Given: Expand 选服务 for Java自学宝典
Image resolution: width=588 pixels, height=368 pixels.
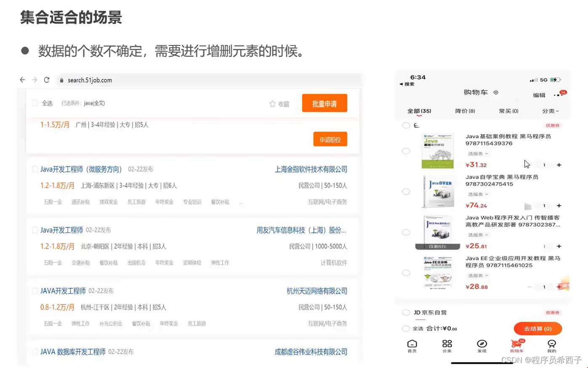Looking at the screenshot, I should click(x=478, y=194).
